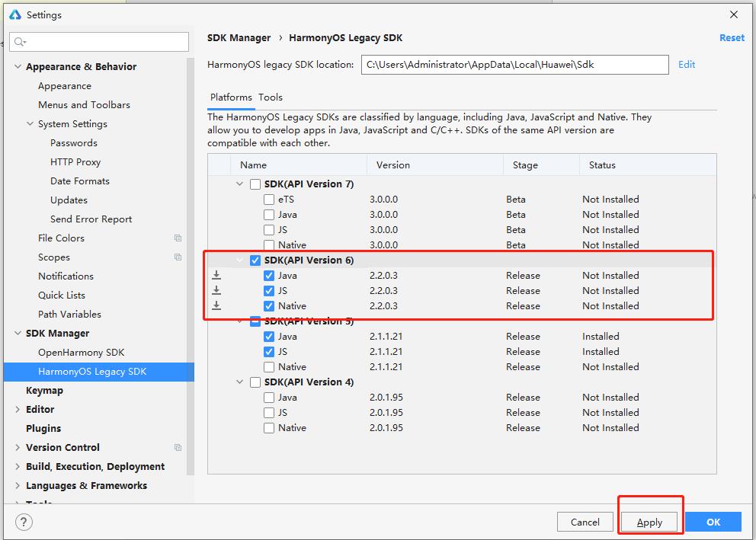Click the settings search field
Image resolution: width=756 pixels, height=540 pixels.
[99, 42]
